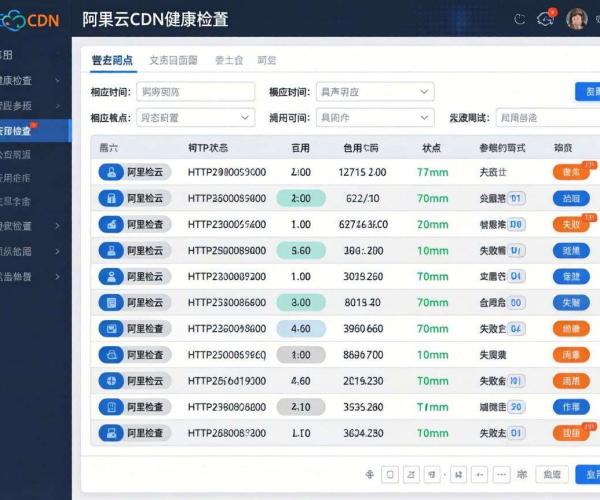
Task: Click the light blue 4.60 pill in HTTP2360098600 row
Action: (x=301, y=329)
